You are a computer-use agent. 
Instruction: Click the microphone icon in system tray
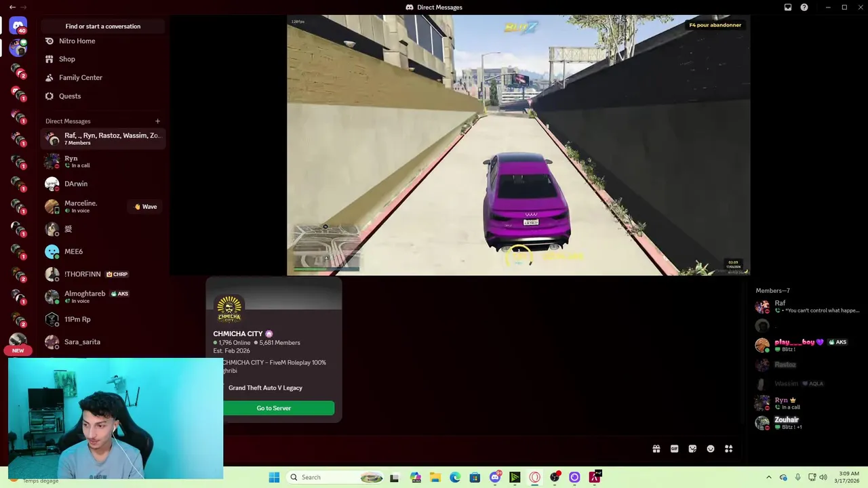point(797,477)
